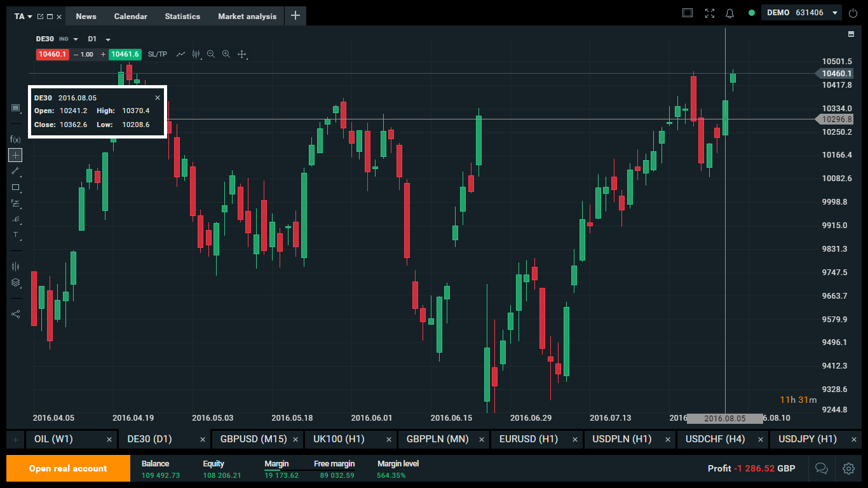The image size is (868, 488).
Task: Expand the DE30 instrument dropdown
Action: coord(76,39)
